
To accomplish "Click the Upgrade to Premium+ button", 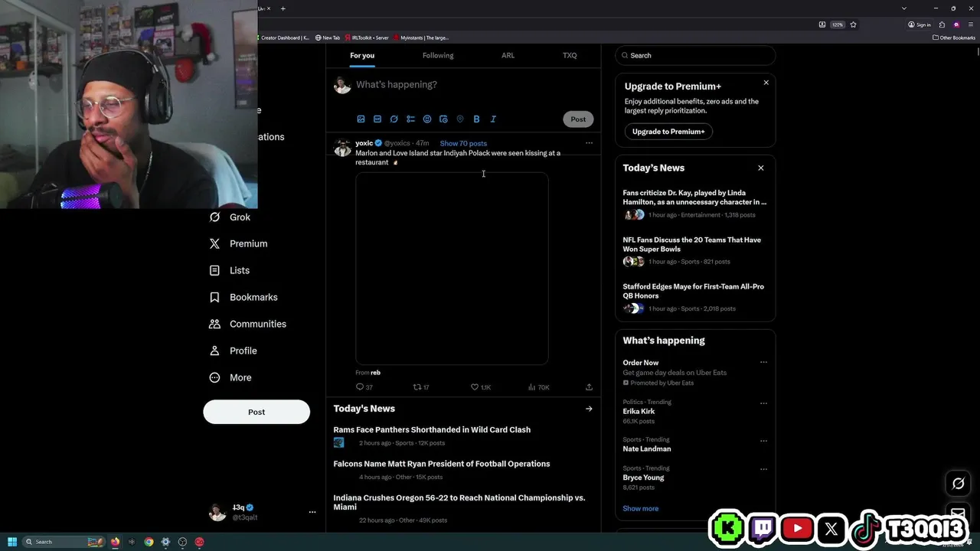I will [x=668, y=132].
